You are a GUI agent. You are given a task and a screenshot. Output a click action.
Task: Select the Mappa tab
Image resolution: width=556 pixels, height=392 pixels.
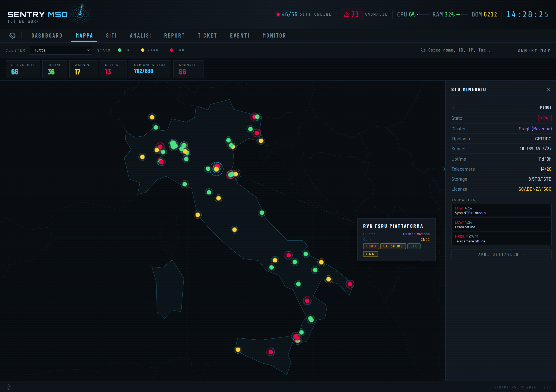[84, 36]
